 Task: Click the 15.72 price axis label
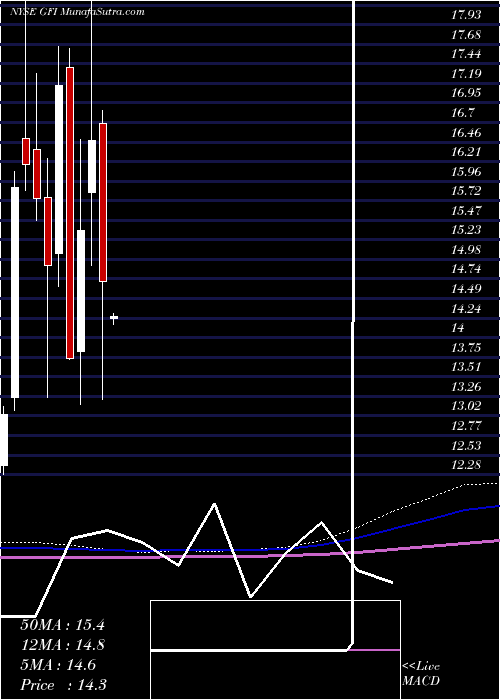(467, 191)
